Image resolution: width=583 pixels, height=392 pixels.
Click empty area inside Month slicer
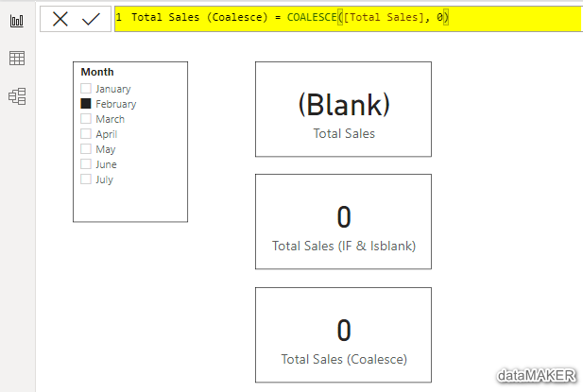click(130, 203)
